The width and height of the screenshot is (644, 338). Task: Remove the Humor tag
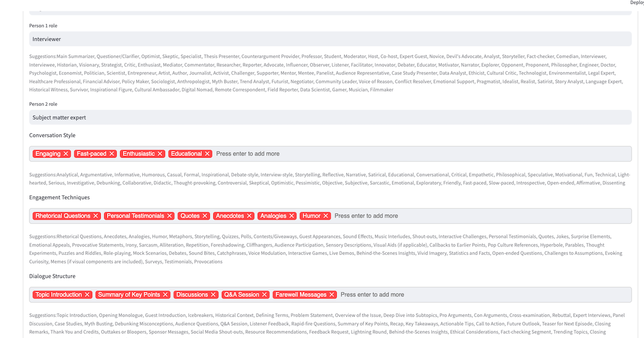pyautogui.click(x=326, y=216)
